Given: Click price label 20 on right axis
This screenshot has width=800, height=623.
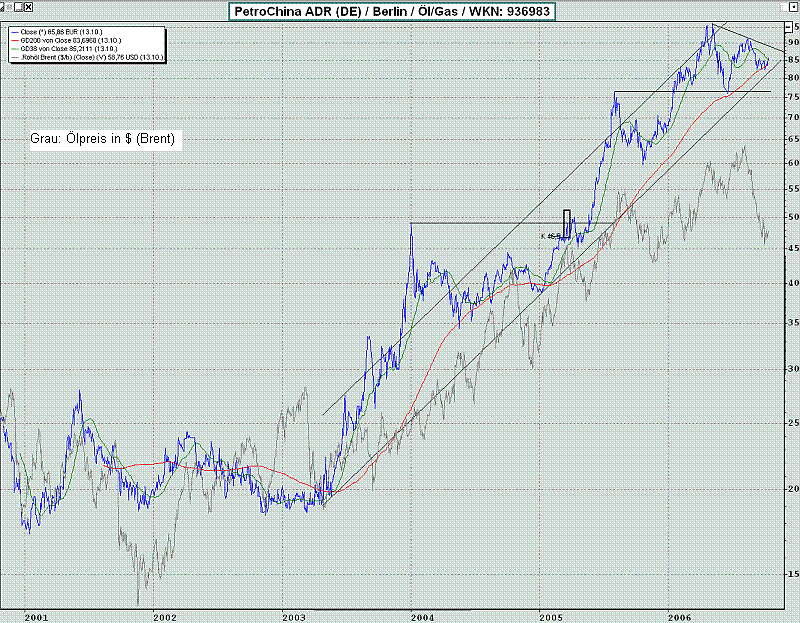Looking at the screenshot, I should point(793,489).
